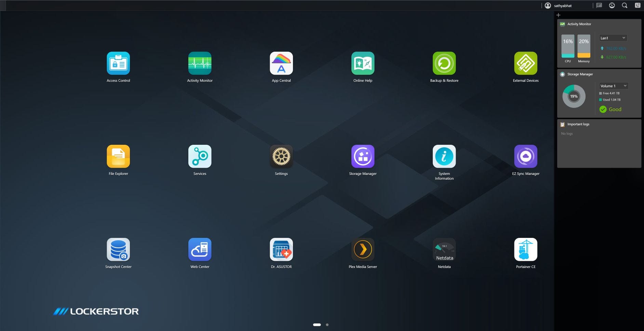Launch EZ Sync Manager
The width and height of the screenshot is (644, 331).
526,156
